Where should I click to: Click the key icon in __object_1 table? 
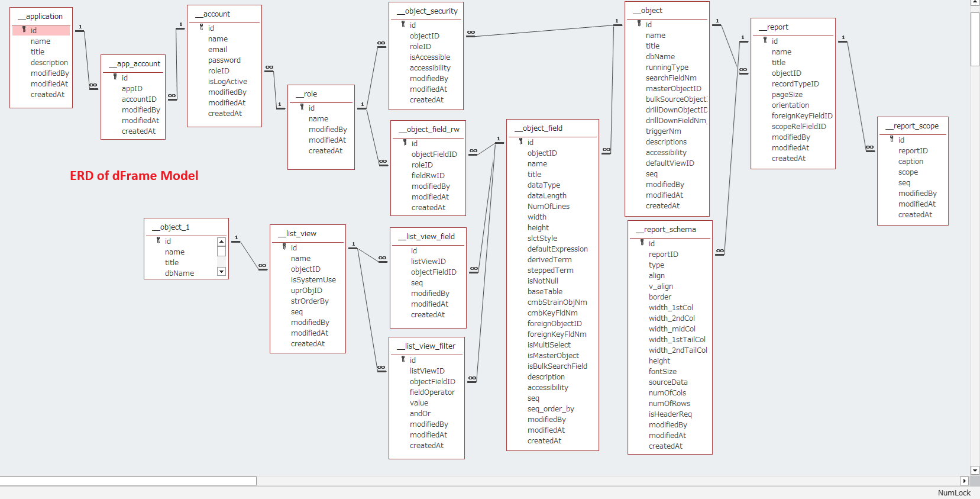[159, 240]
